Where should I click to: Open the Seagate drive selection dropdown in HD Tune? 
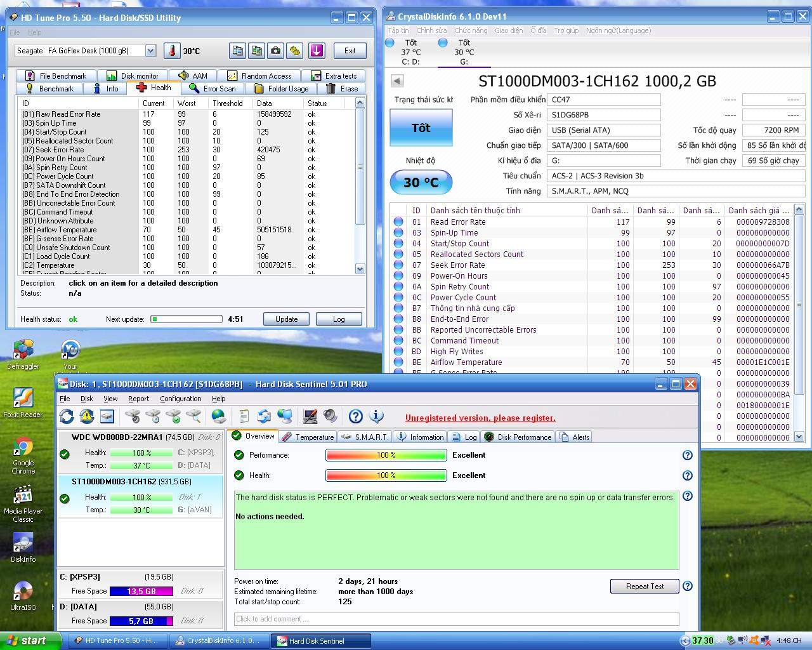(x=150, y=51)
